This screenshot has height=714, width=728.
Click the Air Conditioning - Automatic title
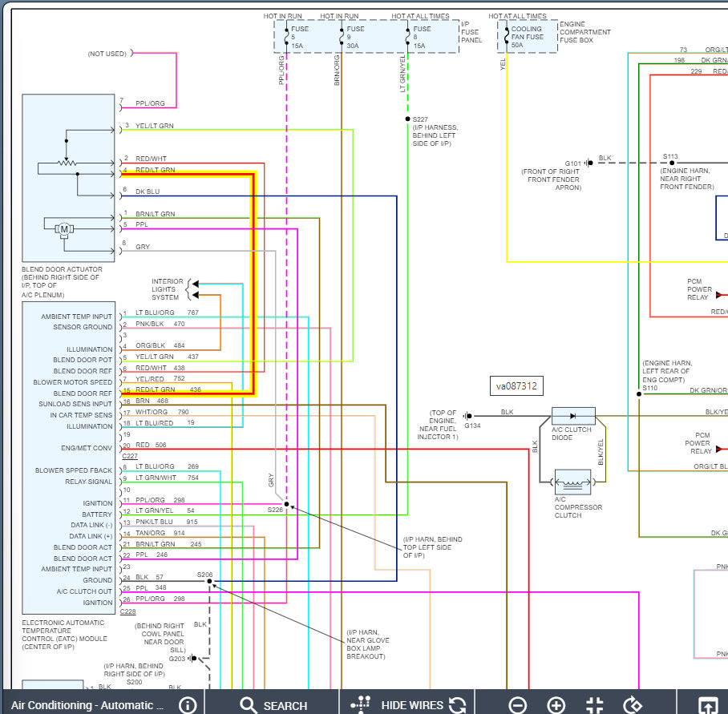(x=87, y=705)
